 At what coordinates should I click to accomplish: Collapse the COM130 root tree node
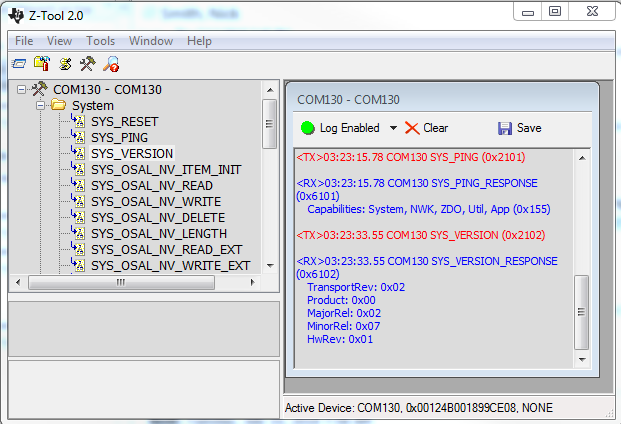point(21,89)
